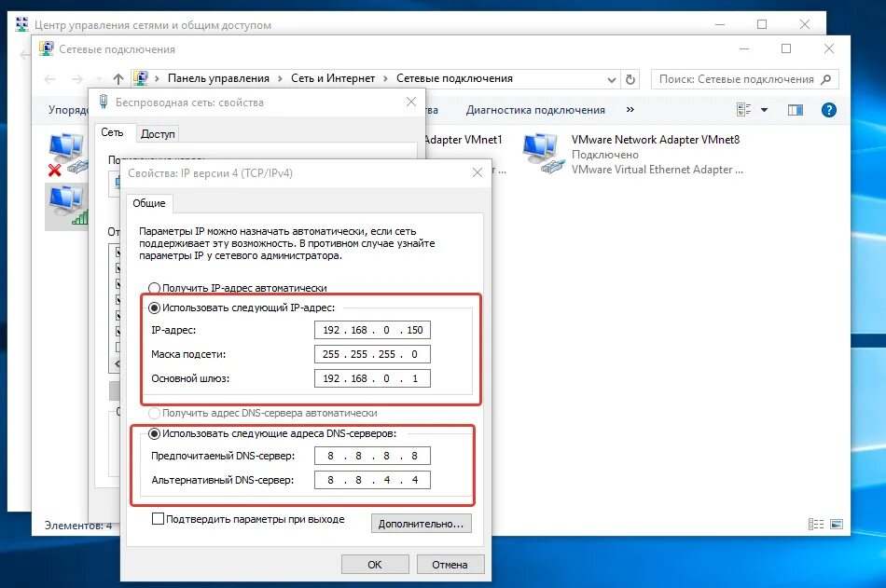Select 'Использовать следующий IP-адрес' radio button
The image size is (886, 588).
coord(154,308)
